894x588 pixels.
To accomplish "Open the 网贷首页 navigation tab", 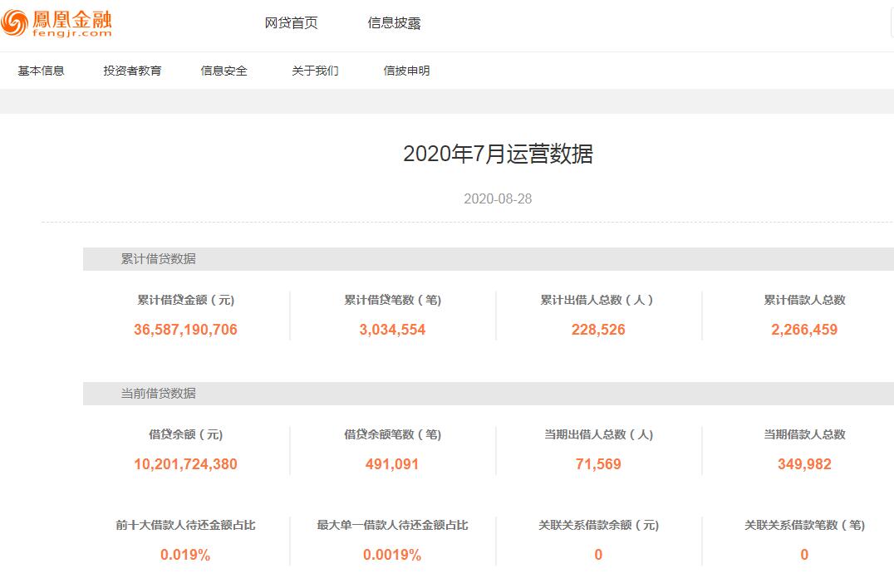I will 291,23.
